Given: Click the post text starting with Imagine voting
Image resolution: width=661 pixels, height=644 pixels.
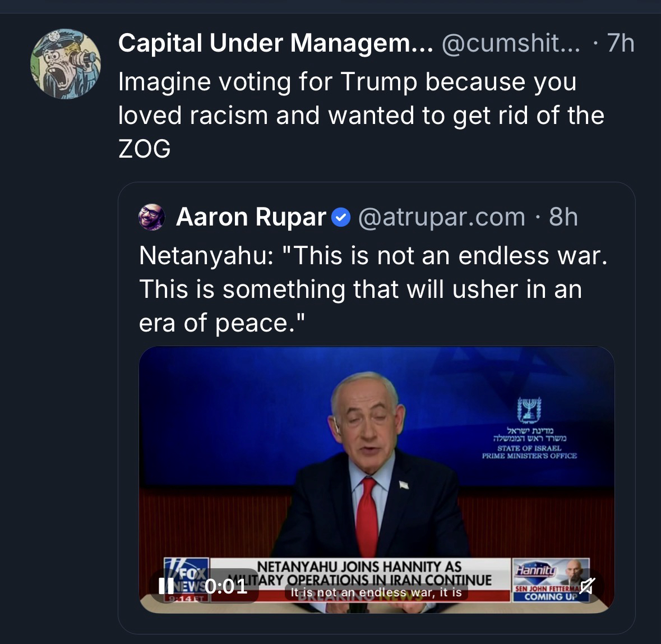Looking at the screenshot, I should point(361,115).
